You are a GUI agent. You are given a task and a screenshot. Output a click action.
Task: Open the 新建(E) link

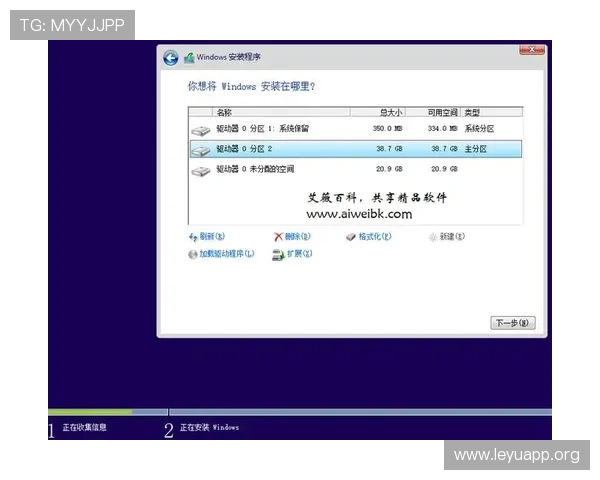[452, 237]
